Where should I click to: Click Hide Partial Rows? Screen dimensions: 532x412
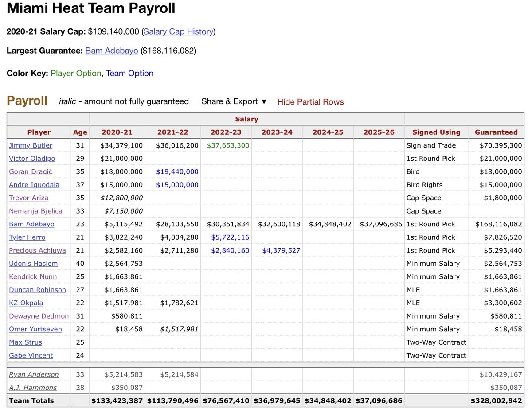coord(310,102)
